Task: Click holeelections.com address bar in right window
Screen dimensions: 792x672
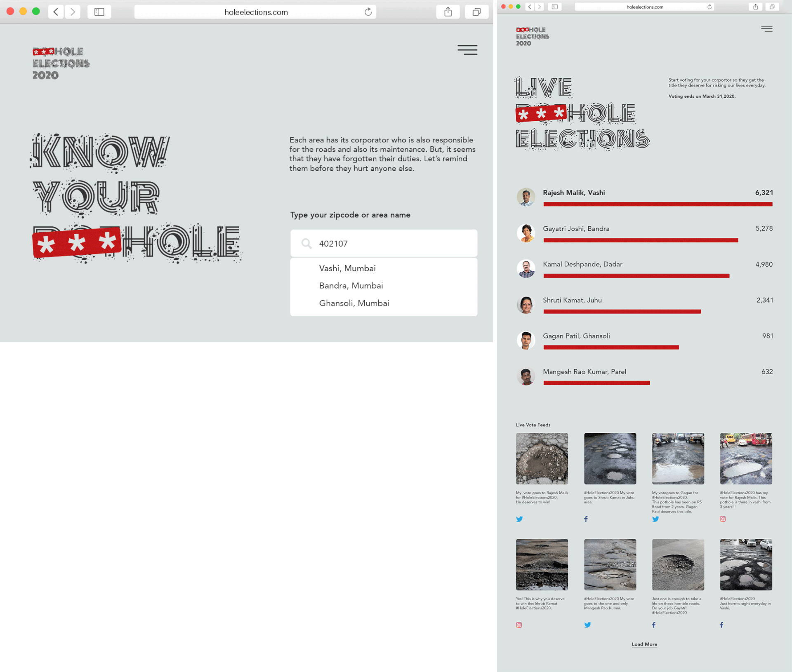Action: click(x=644, y=7)
